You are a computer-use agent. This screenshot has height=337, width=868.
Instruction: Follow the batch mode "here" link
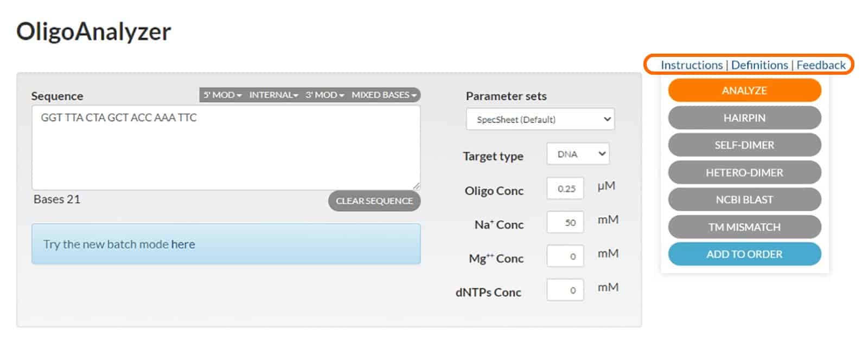(x=183, y=244)
